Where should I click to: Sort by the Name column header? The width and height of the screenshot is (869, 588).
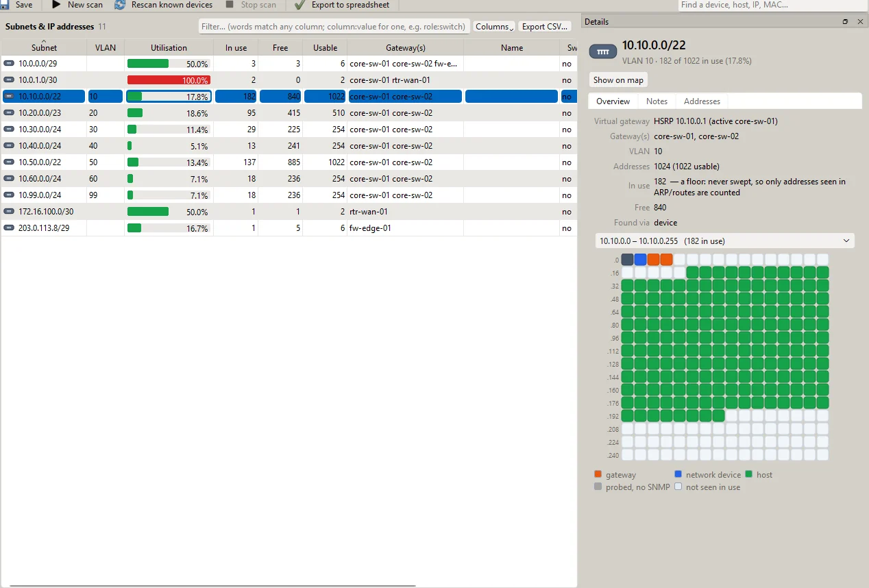point(512,48)
